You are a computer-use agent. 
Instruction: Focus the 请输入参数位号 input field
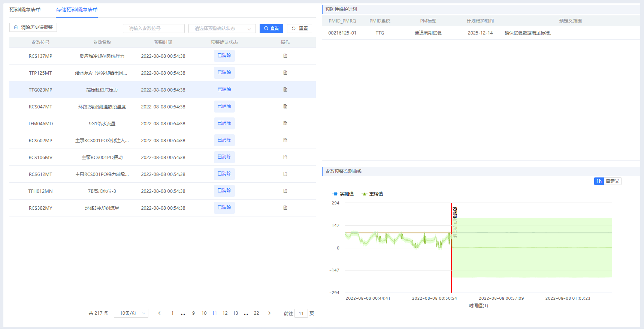(x=154, y=29)
